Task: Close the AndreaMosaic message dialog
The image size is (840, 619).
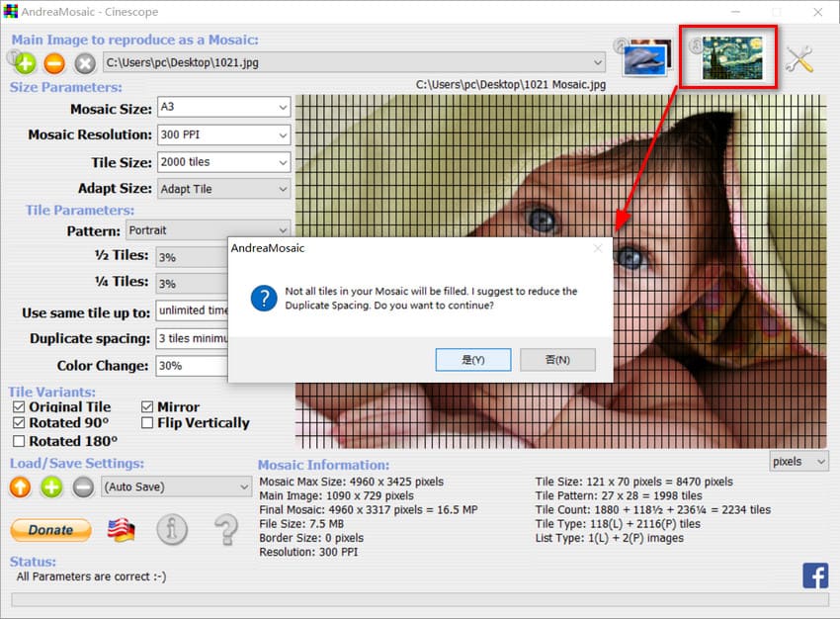Action: click(x=598, y=248)
